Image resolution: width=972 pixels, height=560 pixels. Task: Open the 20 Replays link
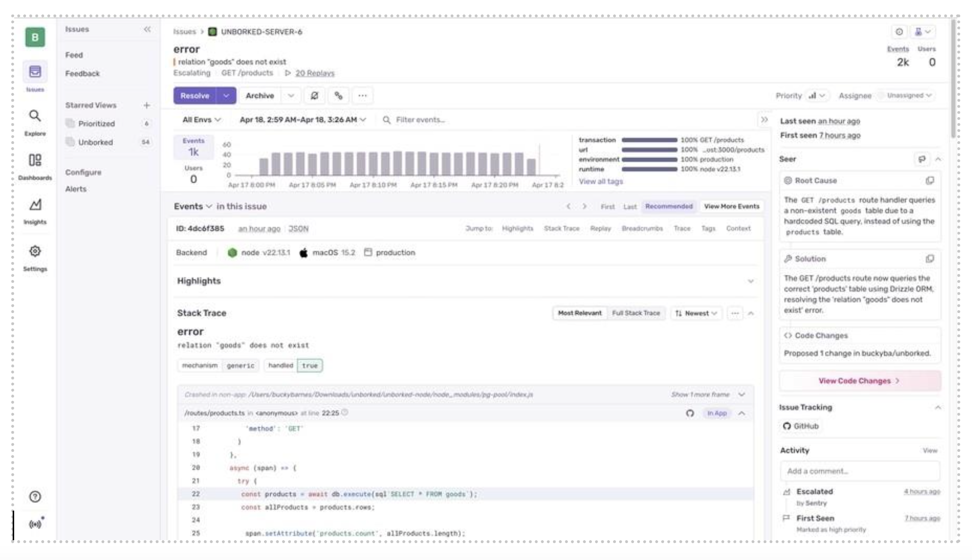[x=315, y=73]
